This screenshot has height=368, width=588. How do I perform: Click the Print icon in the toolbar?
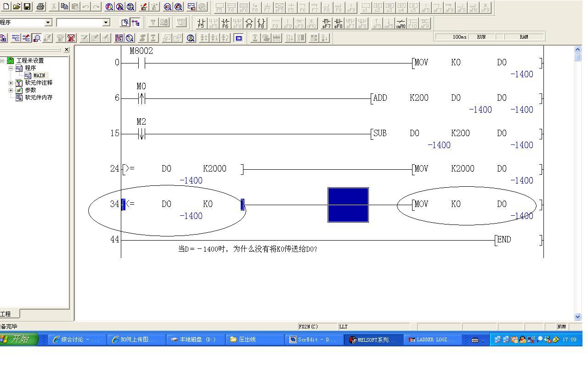(40, 6)
